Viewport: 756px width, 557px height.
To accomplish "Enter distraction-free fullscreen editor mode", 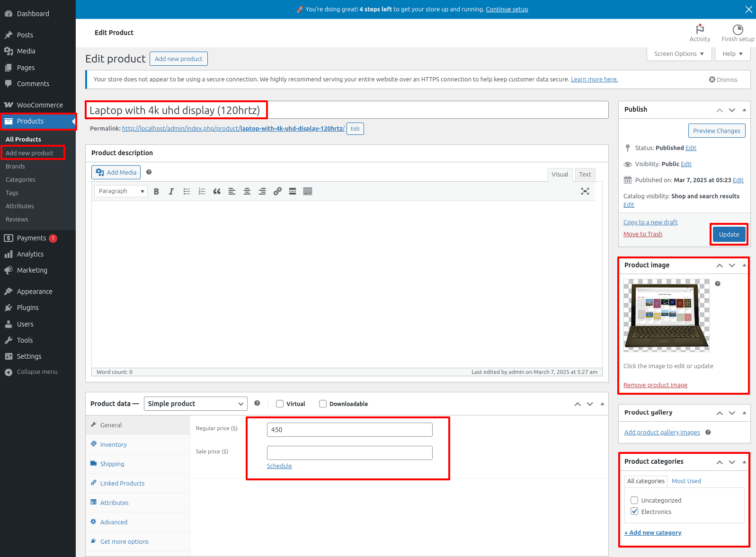I will [585, 191].
